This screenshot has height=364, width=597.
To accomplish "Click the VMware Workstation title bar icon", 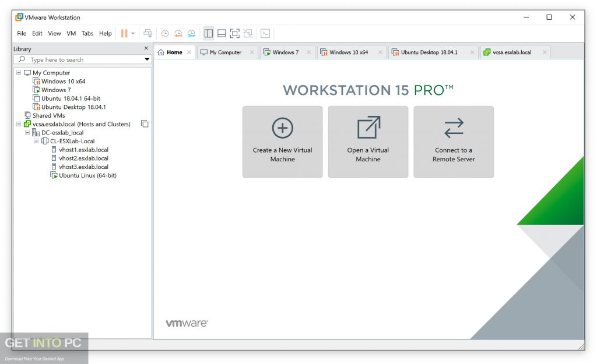I will click(x=19, y=17).
